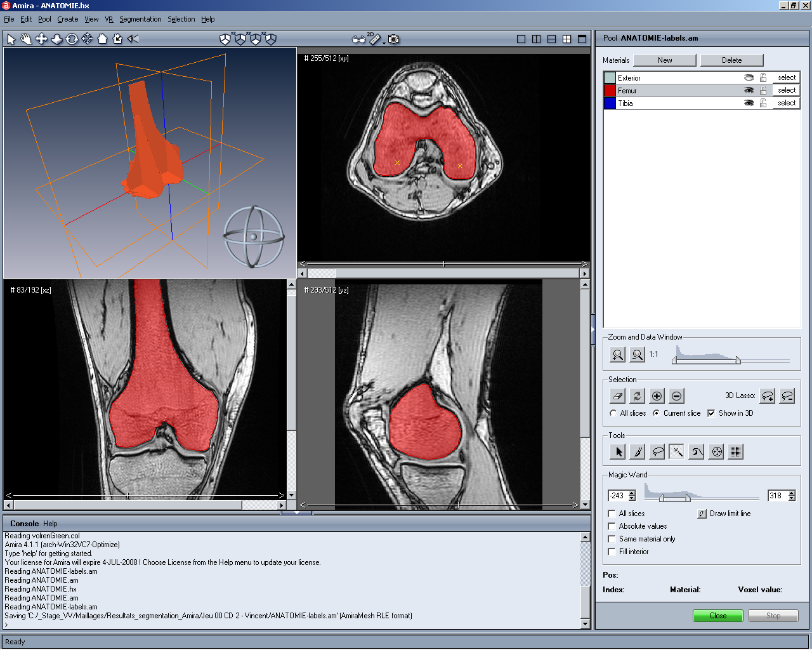Screen dimensions: 812x650
Task: Open the Selection menu
Action: pyautogui.click(x=181, y=19)
